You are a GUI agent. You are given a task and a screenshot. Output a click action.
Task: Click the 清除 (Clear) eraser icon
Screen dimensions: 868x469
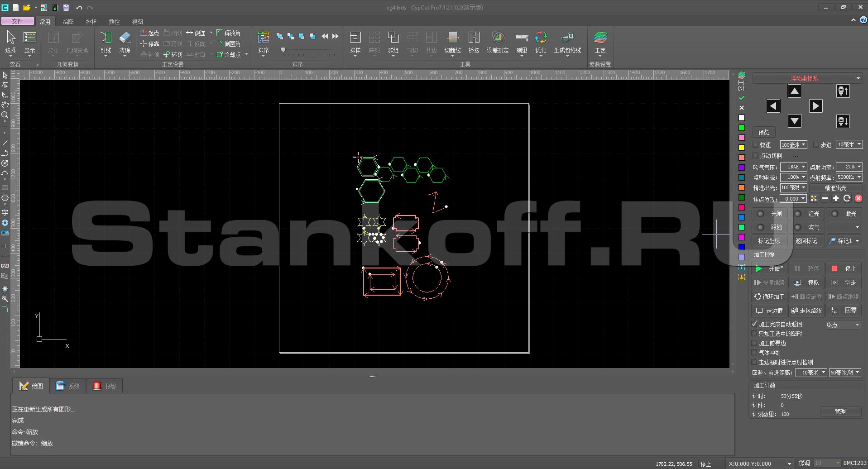pyautogui.click(x=125, y=43)
